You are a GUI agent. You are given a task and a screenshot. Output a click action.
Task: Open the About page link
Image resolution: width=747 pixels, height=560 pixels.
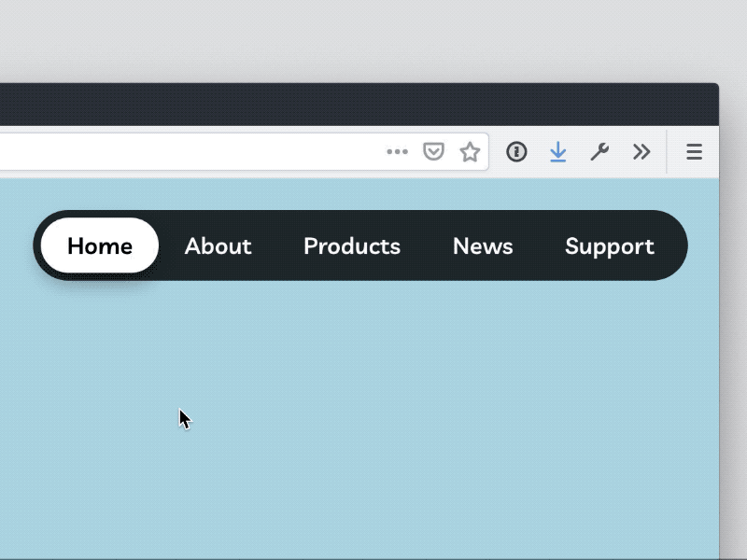[218, 245]
